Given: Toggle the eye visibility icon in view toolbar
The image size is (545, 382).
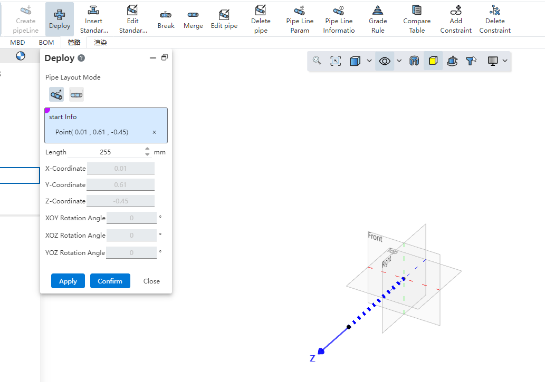Looking at the screenshot, I should pyautogui.click(x=384, y=61).
